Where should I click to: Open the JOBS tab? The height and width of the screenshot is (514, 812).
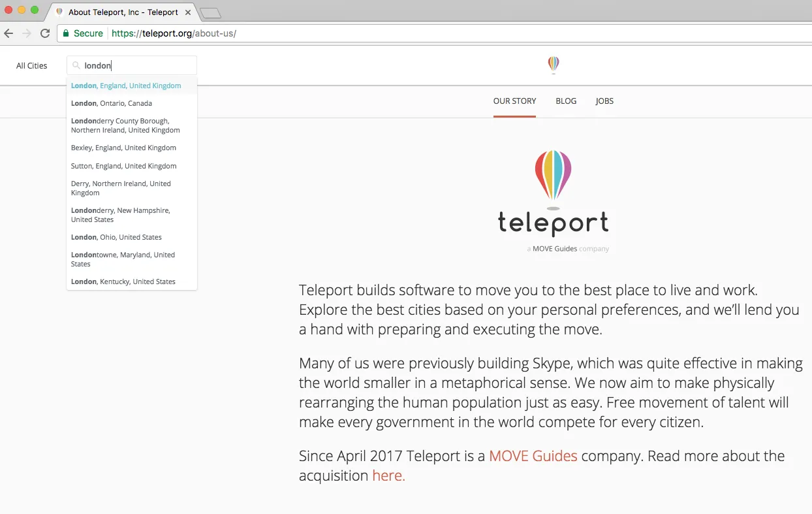604,101
